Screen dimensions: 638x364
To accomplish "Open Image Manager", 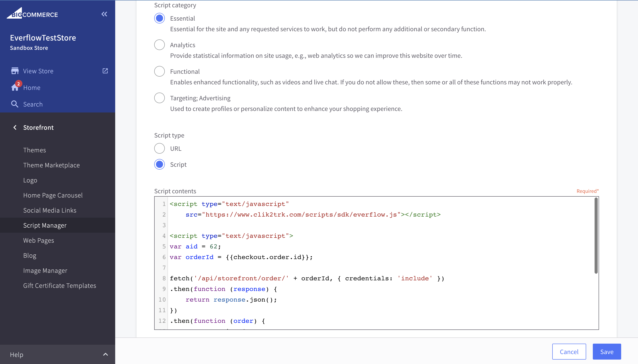I will pos(45,271).
